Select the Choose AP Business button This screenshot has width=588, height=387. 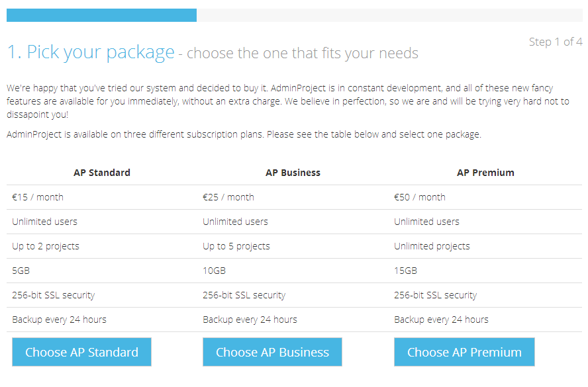[272, 352]
